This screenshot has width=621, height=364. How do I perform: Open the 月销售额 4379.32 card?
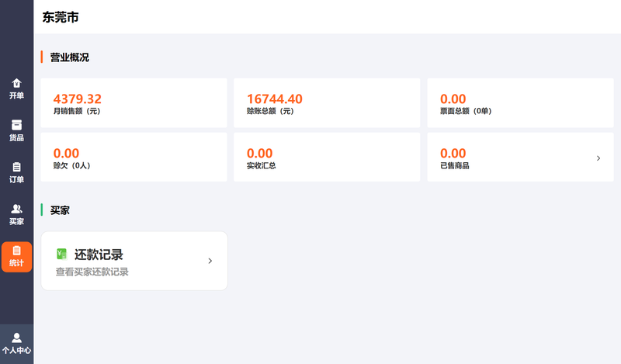pyautogui.click(x=134, y=102)
